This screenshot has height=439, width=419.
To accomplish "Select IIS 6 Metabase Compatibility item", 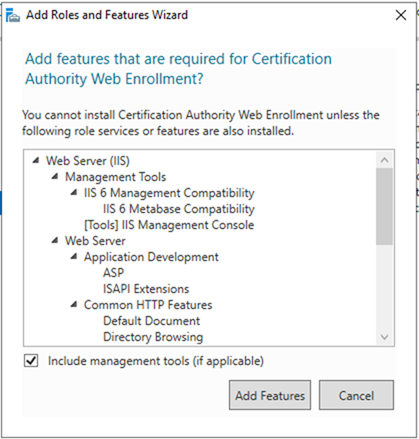I will click(179, 209).
